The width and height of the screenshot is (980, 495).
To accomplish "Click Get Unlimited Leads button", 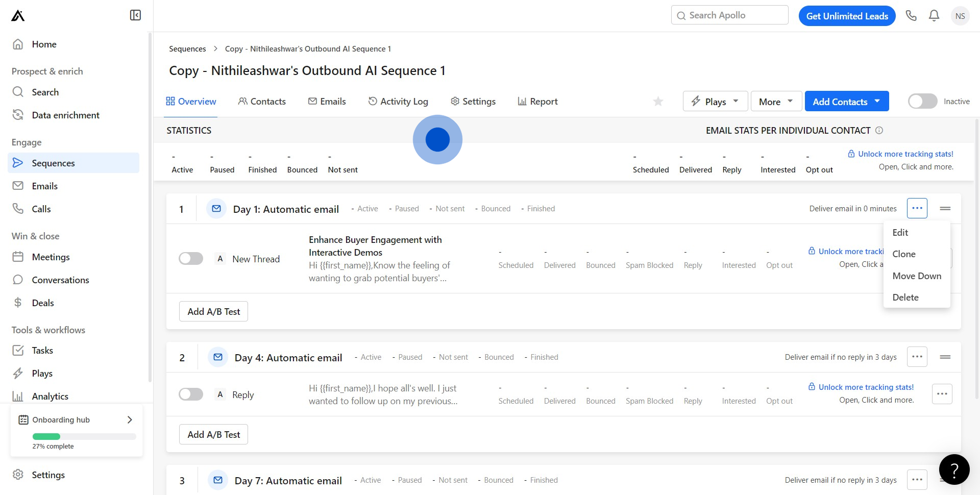I will point(847,16).
